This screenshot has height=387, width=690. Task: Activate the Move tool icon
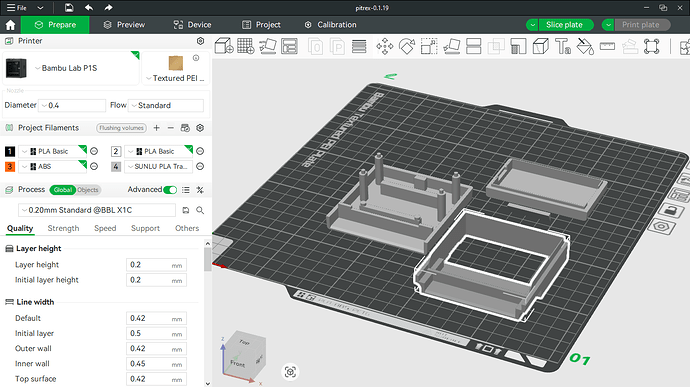point(385,46)
